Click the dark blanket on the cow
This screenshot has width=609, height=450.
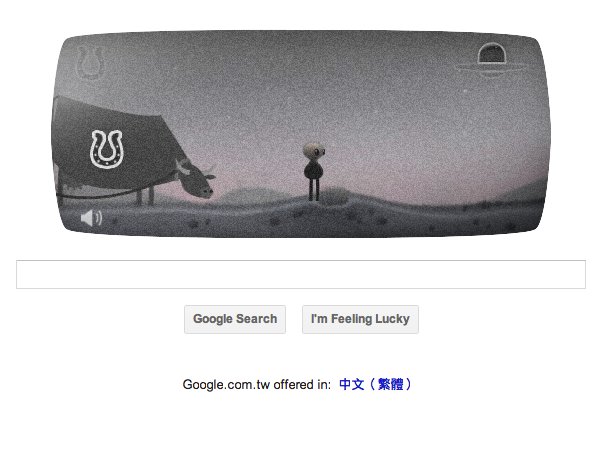pyautogui.click(x=113, y=142)
